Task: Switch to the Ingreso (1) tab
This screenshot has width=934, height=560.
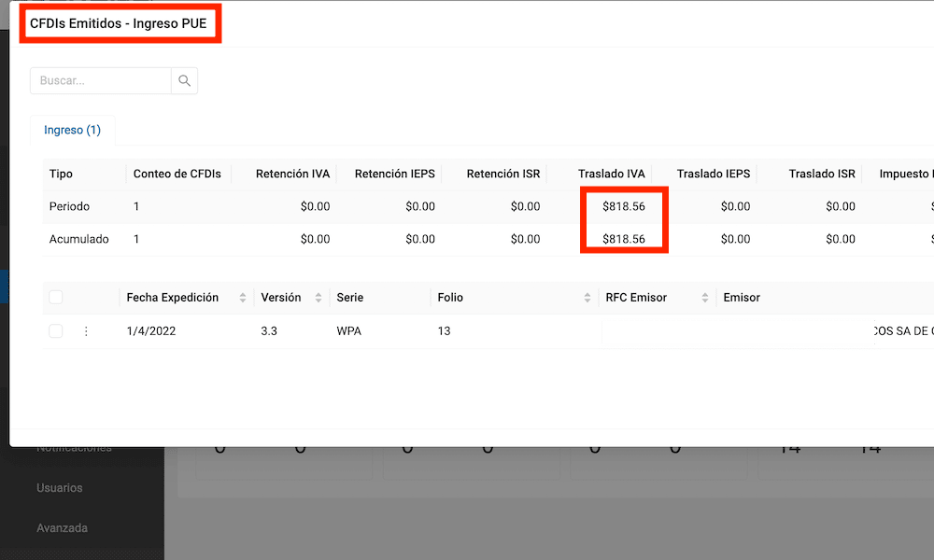Action: click(x=72, y=131)
